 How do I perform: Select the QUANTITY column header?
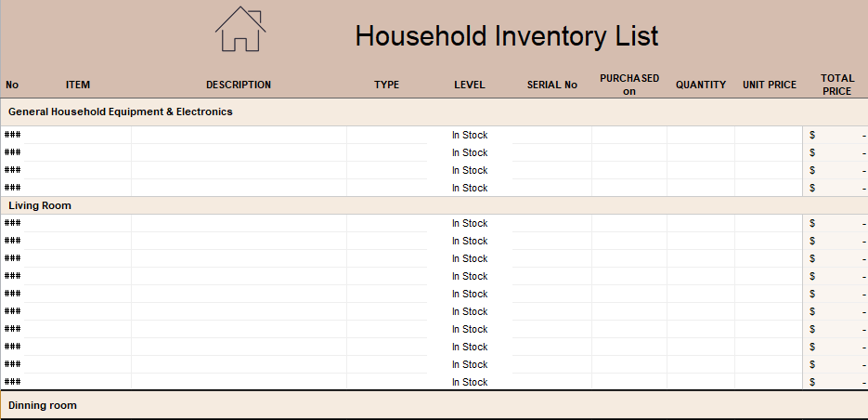coord(700,85)
